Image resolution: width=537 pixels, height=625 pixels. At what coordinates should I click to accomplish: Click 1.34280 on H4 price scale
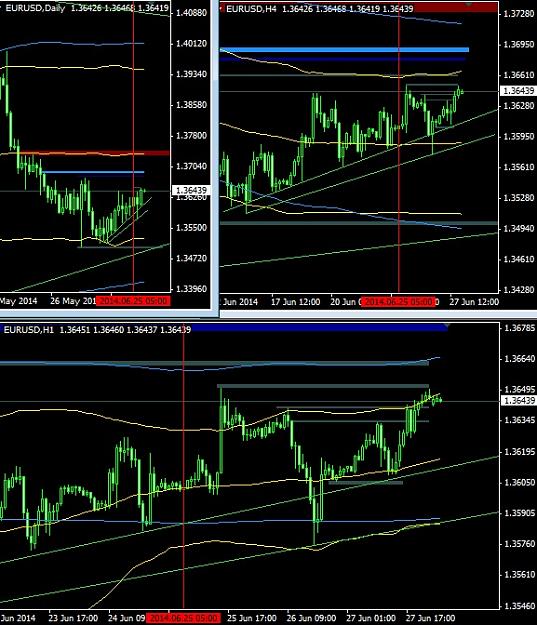coord(519,290)
